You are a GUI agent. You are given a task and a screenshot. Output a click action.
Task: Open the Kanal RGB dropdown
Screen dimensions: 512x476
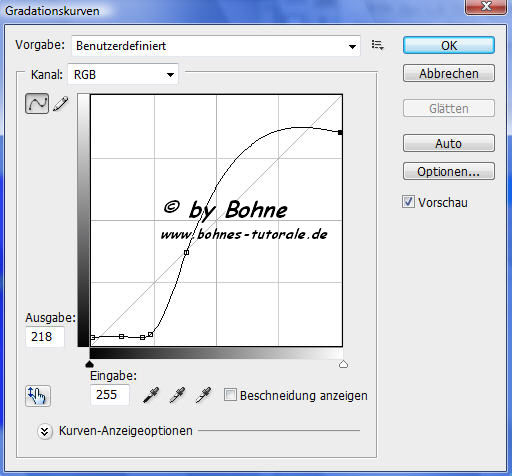[123, 74]
